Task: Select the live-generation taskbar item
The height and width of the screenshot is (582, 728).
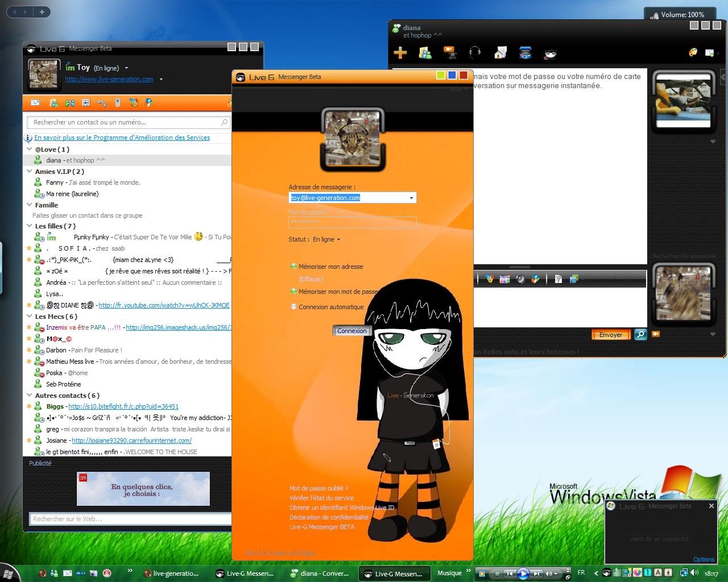Action: (171, 573)
